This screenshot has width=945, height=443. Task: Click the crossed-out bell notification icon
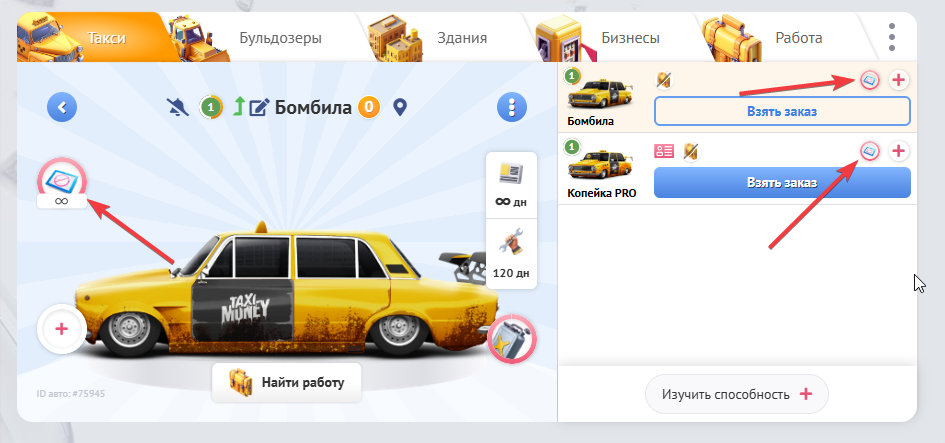(x=182, y=106)
